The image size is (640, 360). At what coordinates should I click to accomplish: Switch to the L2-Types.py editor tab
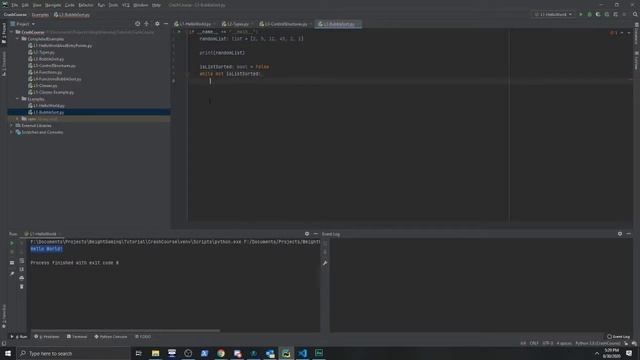pos(237,24)
